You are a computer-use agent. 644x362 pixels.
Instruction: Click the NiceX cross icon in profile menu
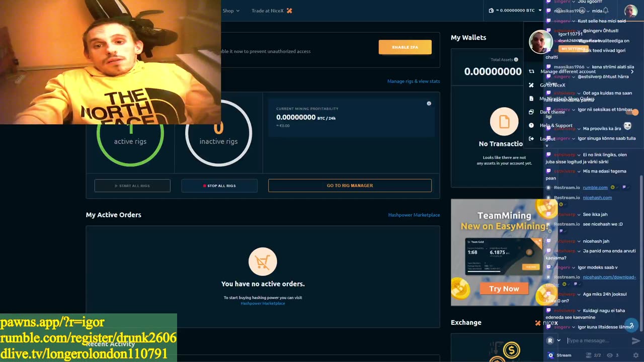click(x=531, y=85)
